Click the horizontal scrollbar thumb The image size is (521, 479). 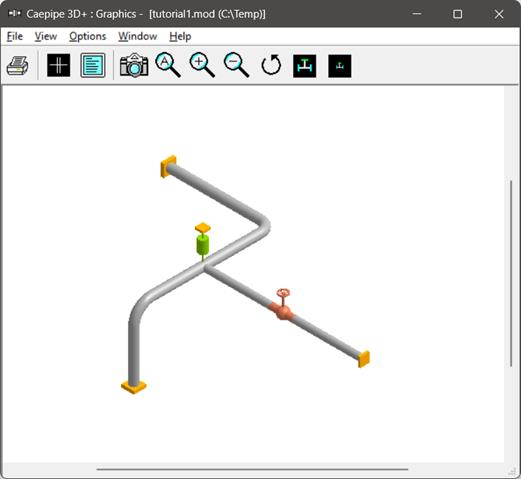click(252, 469)
